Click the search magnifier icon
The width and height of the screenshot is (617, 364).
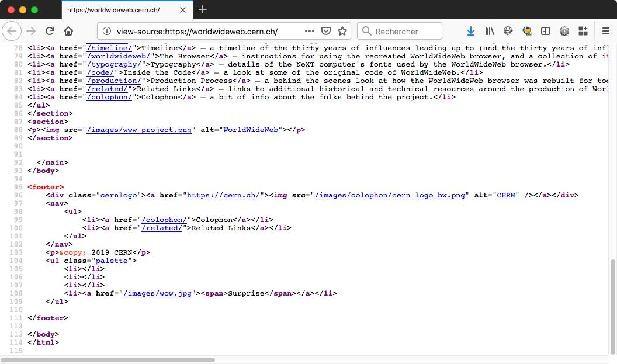[x=367, y=31]
